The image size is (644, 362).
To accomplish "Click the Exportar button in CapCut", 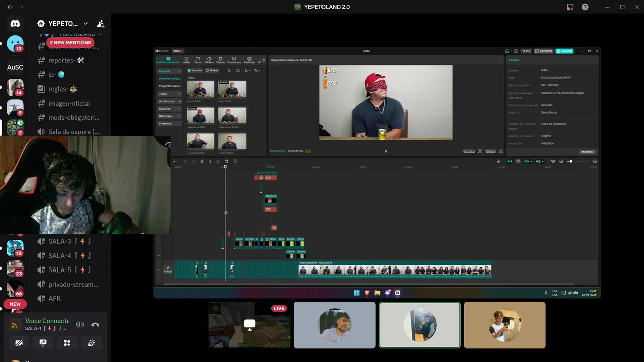I will tap(565, 51).
